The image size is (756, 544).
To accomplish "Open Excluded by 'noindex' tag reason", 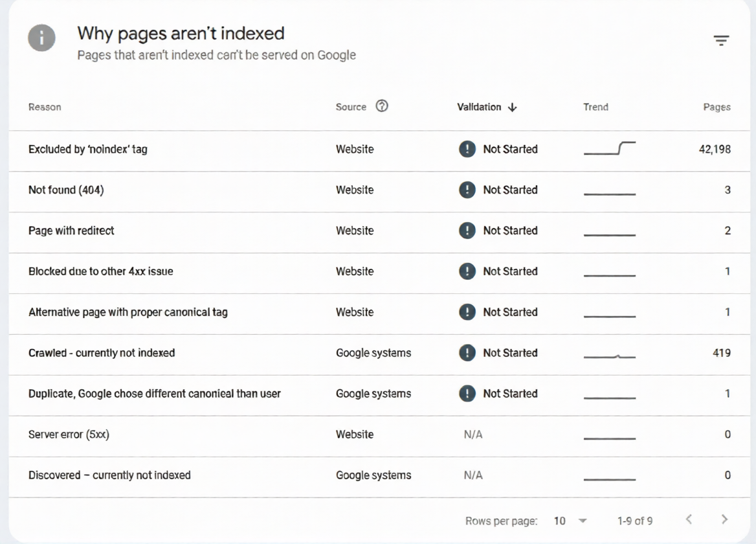I will 88,150.
